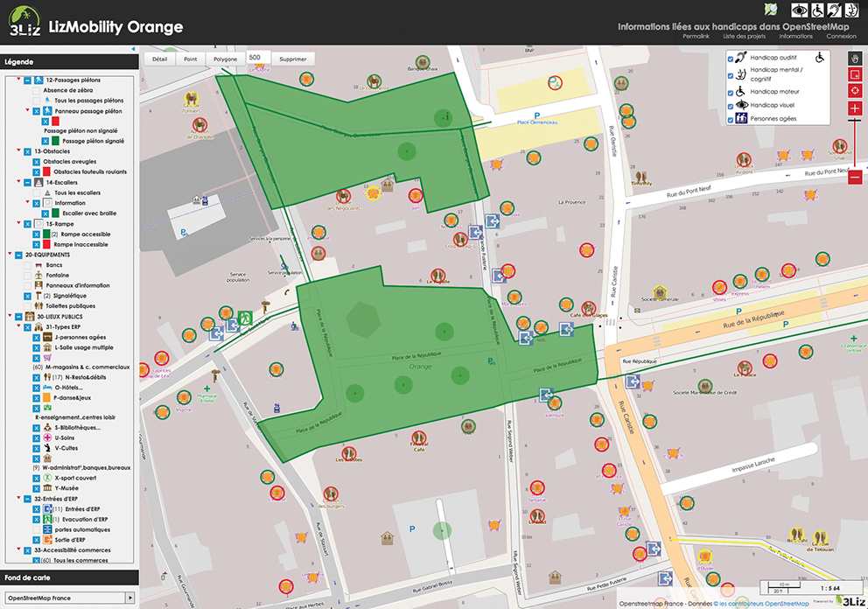This screenshot has width=868, height=609.
Task: Collapse the 20-EQUIPEMENTS group
Action: click(10, 254)
